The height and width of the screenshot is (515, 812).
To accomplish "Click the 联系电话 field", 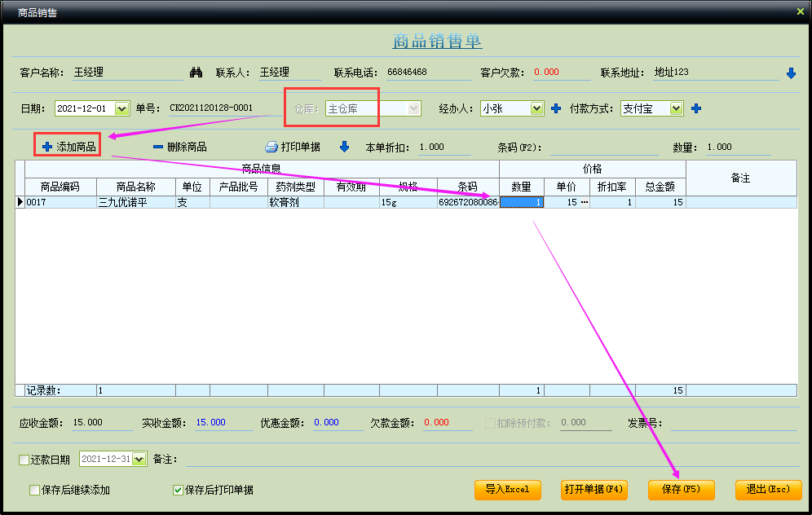I will click(x=428, y=73).
